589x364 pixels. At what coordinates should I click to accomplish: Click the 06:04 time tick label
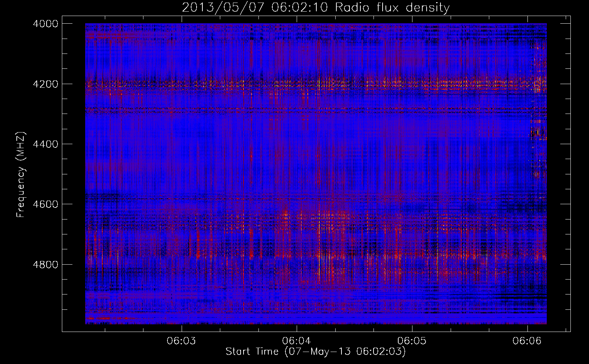click(x=297, y=341)
